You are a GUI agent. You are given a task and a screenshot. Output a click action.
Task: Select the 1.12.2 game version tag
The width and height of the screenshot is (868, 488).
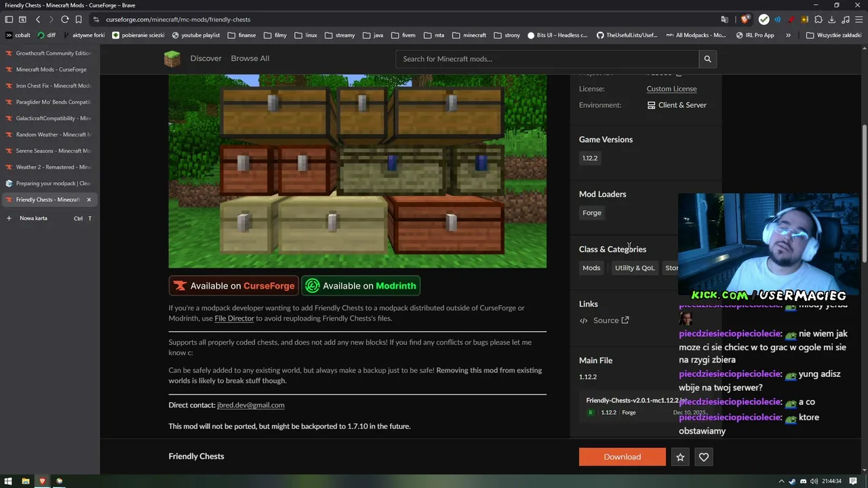tap(590, 158)
